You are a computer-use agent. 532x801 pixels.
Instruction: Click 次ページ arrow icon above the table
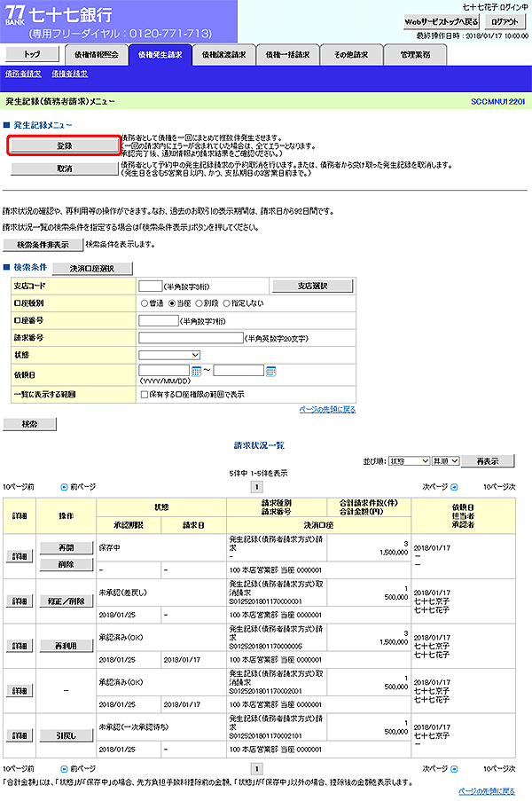pyautogui.click(x=454, y=487)
